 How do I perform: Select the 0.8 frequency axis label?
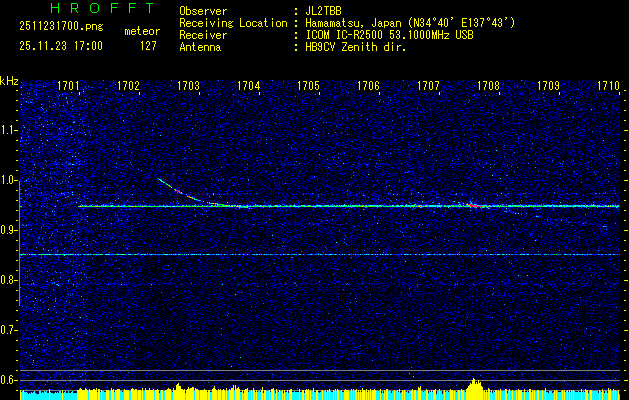coord(9,280)
